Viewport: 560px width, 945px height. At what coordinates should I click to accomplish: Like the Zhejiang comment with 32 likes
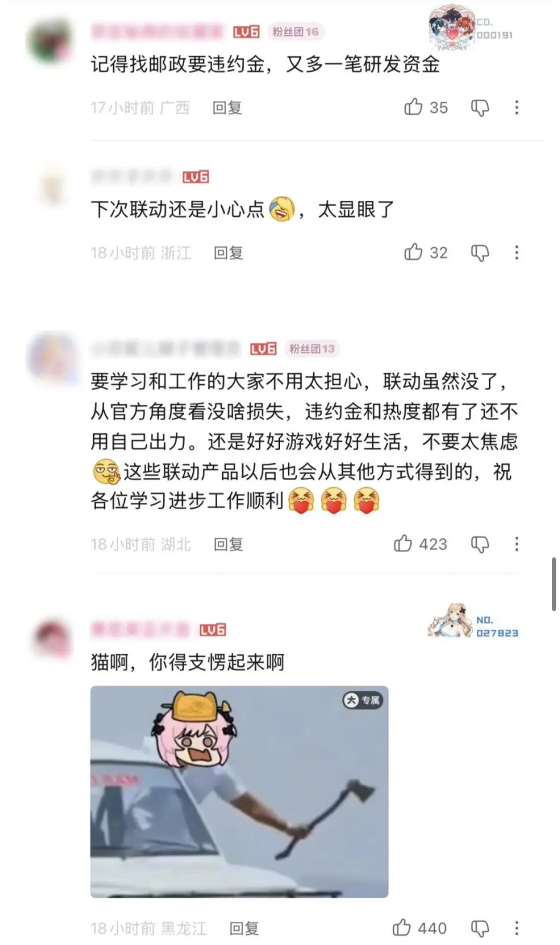pos(413,252)
